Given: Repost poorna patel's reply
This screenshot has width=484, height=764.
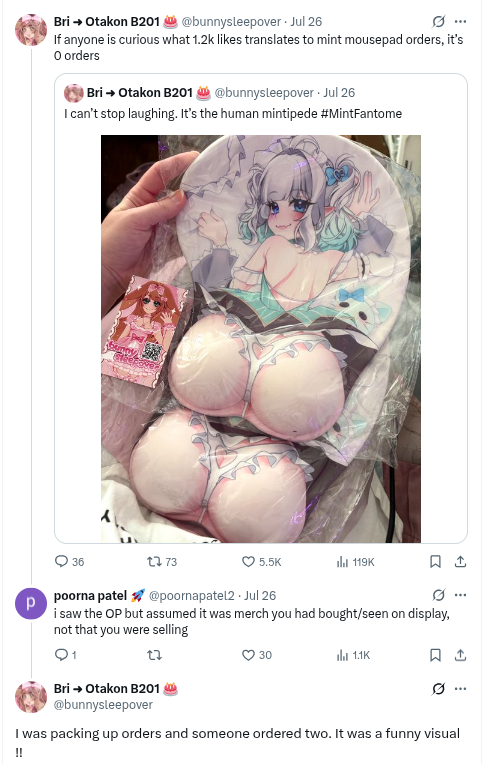Looking at the screenshot, I should click(x=154, y=655).
